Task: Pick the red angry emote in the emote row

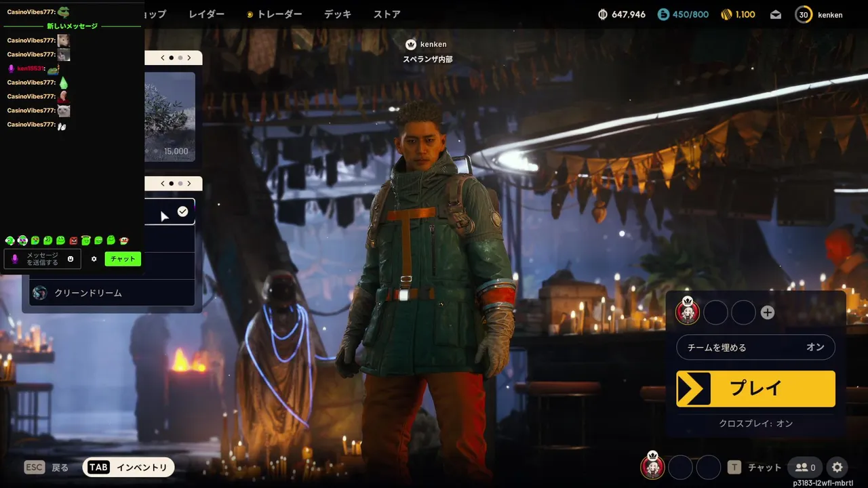Action: tap(73, 241)
